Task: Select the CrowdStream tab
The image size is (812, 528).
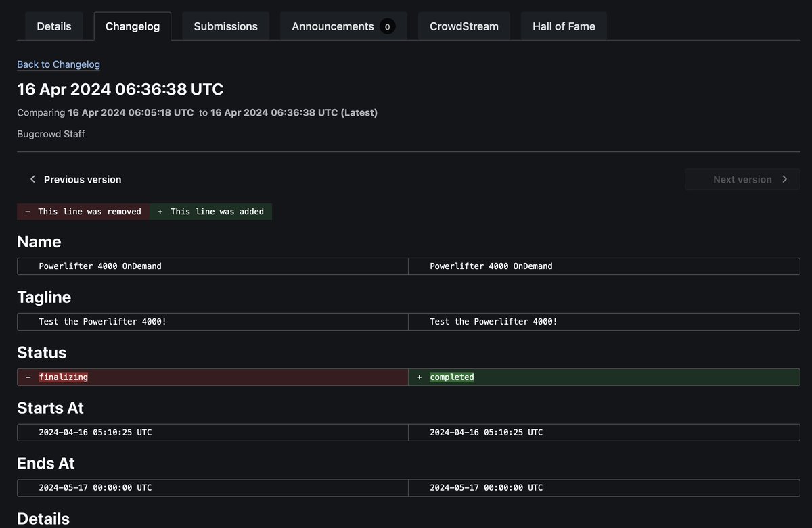Action: [464, 26]
